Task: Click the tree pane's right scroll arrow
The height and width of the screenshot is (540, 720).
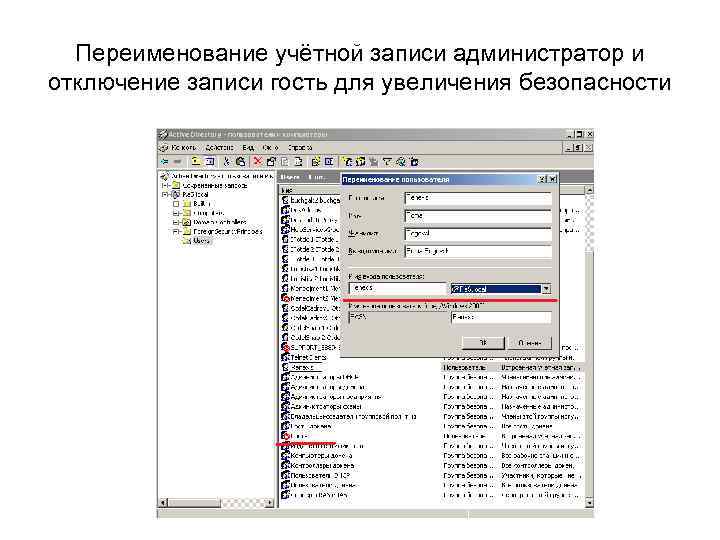Action: (x=270, y=503)
